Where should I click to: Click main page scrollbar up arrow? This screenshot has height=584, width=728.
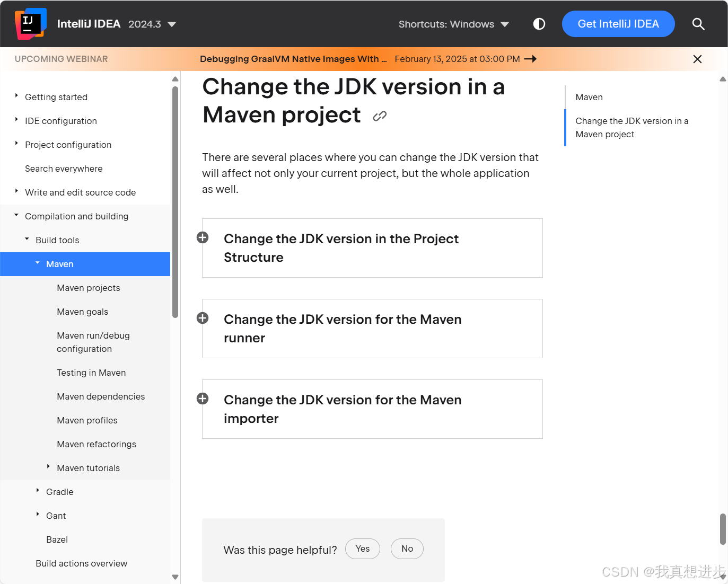723,79
